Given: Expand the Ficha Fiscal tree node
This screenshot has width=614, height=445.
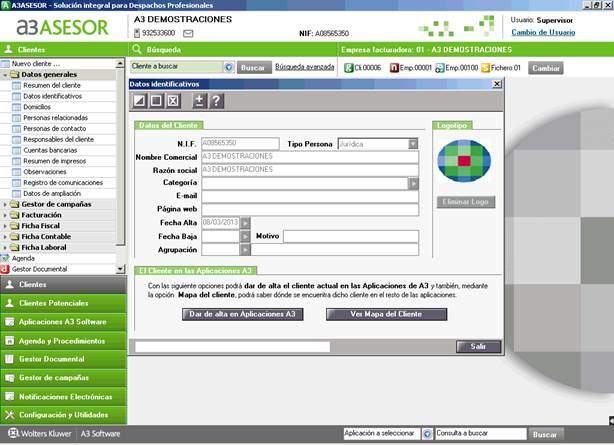Looking at the screenshot, I should point(5,226).
